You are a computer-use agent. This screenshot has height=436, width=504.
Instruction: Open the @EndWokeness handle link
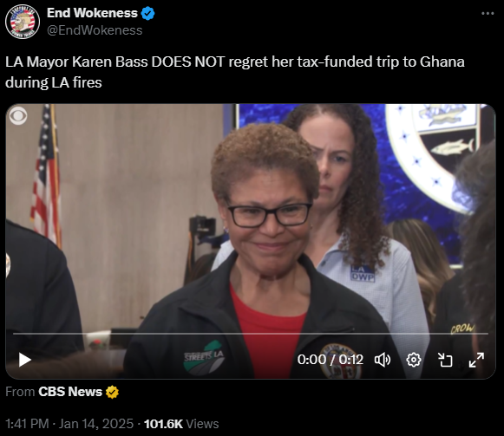(95, 30)
